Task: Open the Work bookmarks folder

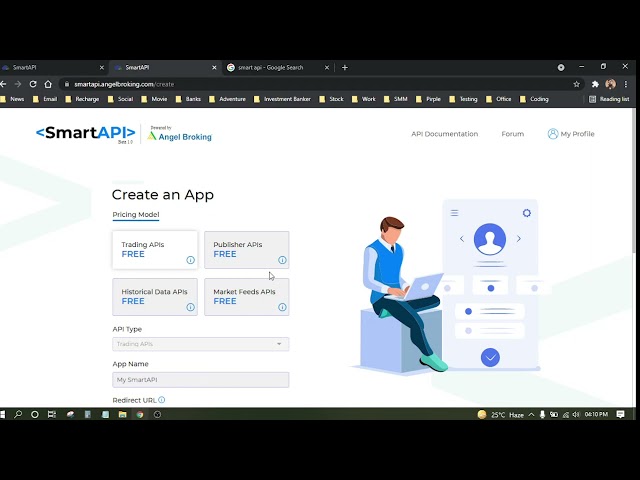Action: tap(363, 99)
